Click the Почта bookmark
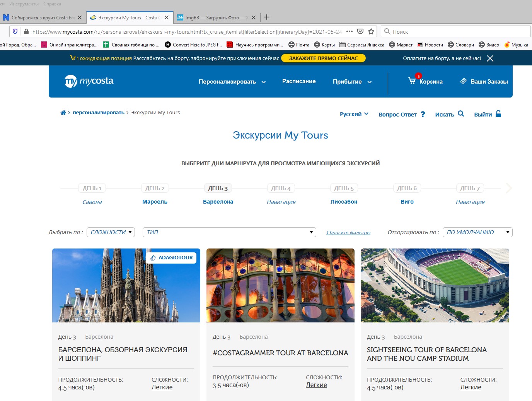532x401 pixels. coord(299,45)
